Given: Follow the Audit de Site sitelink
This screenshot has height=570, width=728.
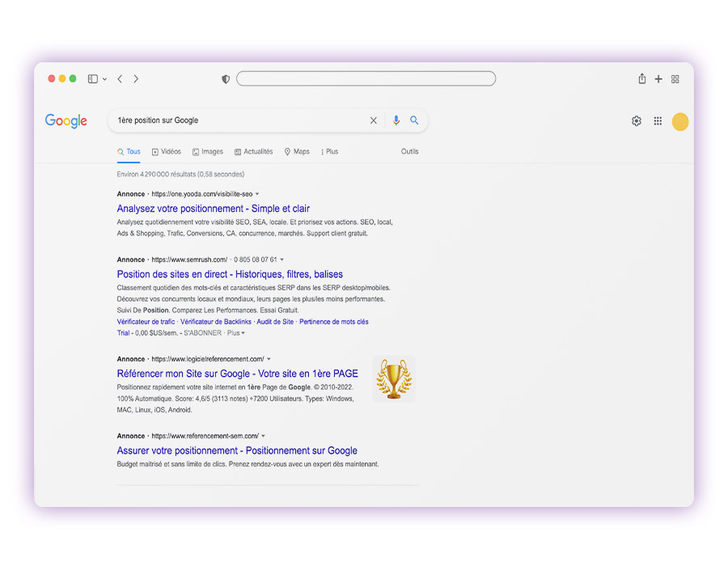Looking at the screenshot, I should (275, 322).
